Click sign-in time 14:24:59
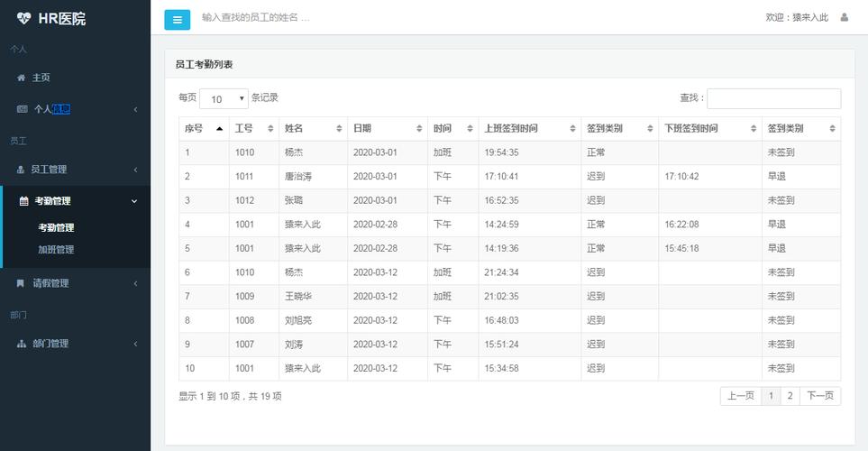The image size is (868, 451). click(x=501, y=225)
